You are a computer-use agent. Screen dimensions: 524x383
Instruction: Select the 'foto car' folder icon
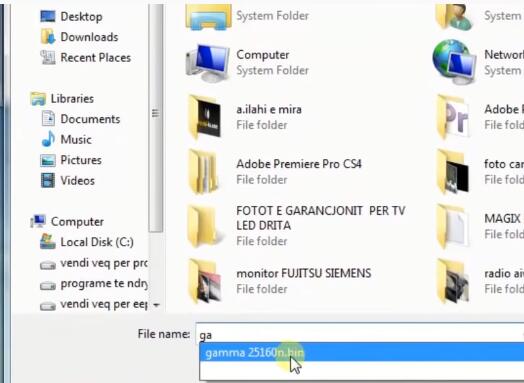pos(453,172)
